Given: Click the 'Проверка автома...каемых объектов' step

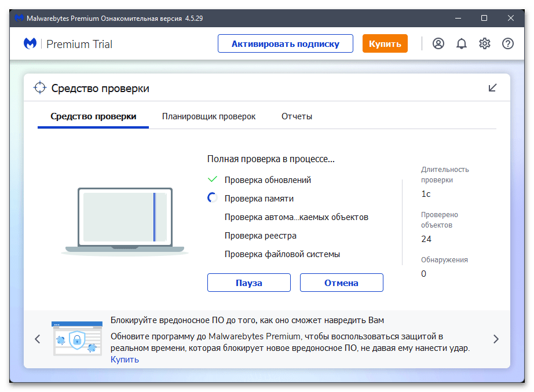Looking at the screenshot, I should (x=297, y=217).
